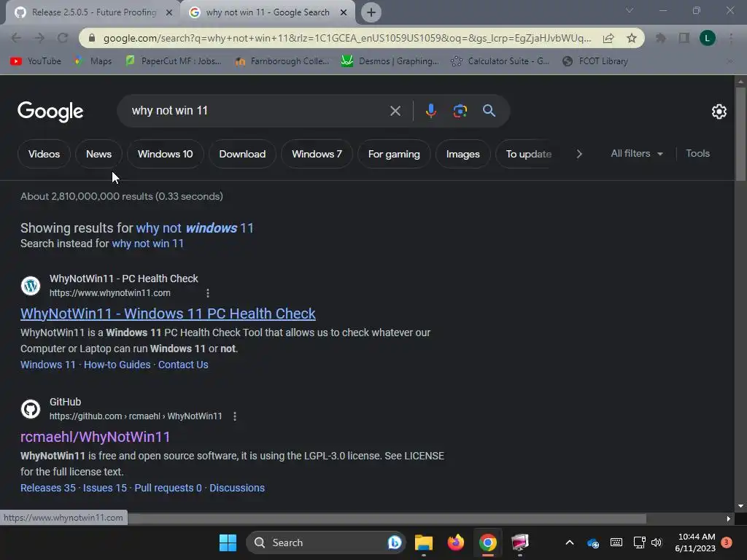Open Chrome tab search chevron

tap(630, 10)
